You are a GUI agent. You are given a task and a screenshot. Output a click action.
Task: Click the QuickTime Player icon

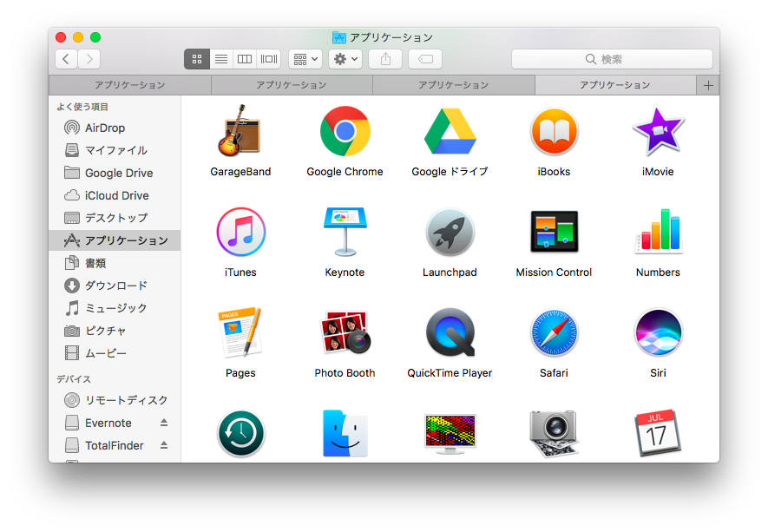click(x=450, y=332)
